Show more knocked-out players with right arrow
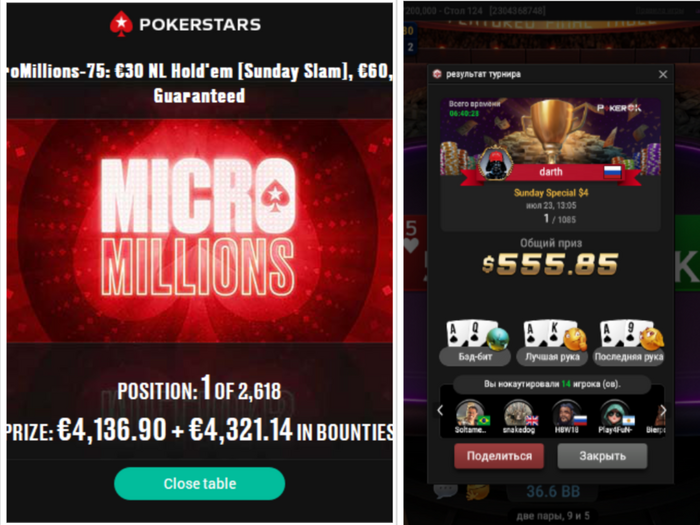The image size is (700, 525). coord(663,410)
